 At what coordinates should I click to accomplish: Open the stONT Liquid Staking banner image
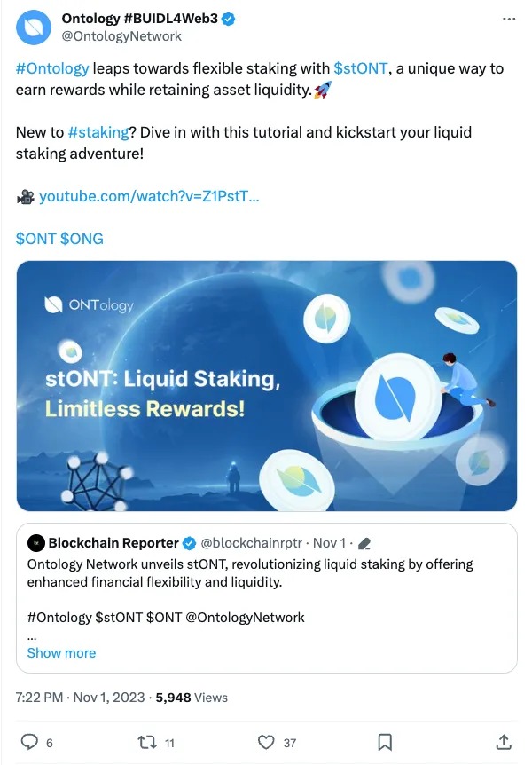[266, 386]
